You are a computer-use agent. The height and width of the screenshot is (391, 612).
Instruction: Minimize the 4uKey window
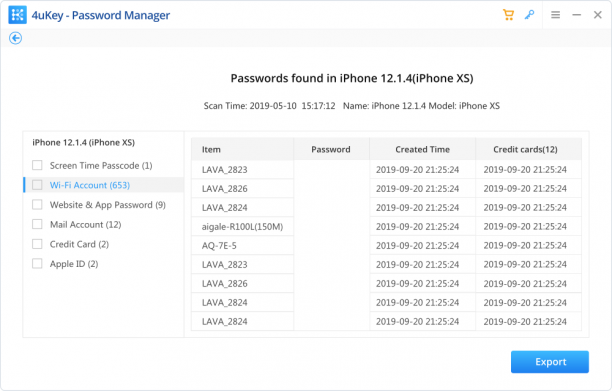coord(576,15)
